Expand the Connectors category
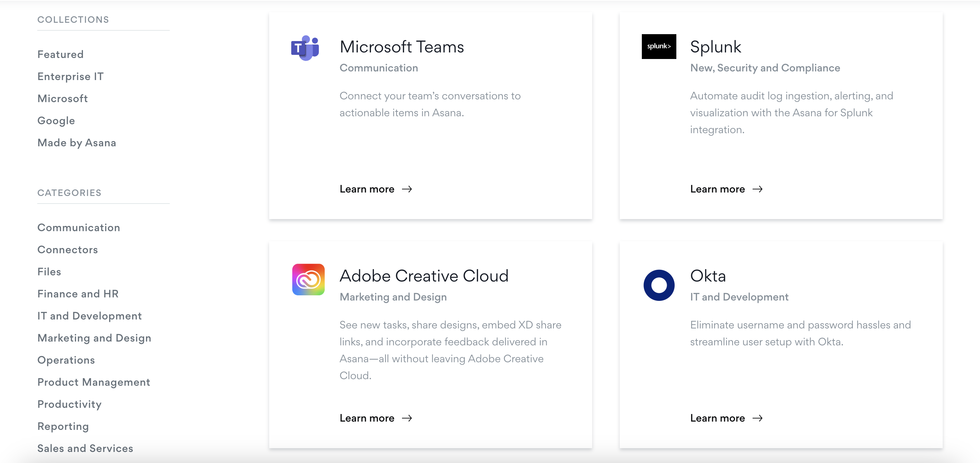 tap(68, 249)
